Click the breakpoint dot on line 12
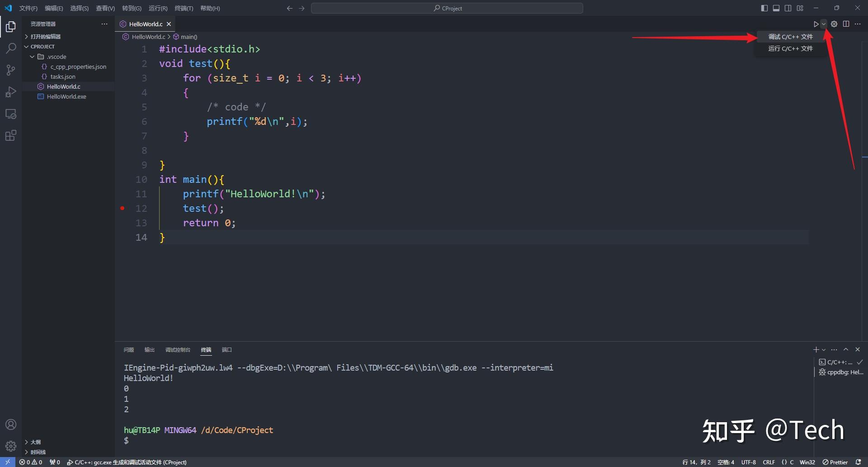The height and width of the screenshot is (467, 868). [x=122, y=208]
